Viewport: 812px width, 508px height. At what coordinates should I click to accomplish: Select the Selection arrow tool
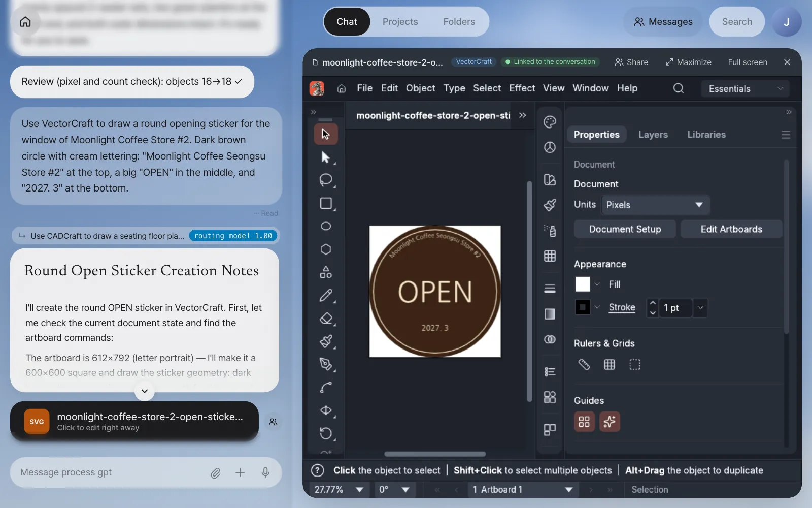click(x=326, y=134)
